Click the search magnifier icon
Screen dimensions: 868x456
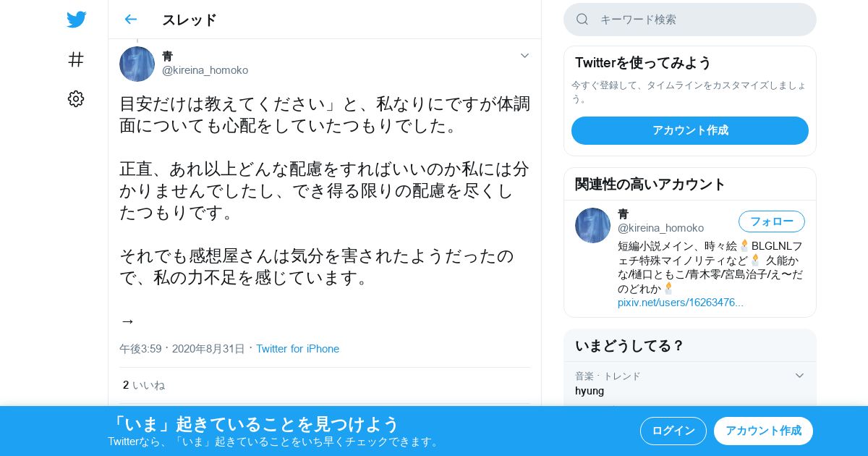click(582, 20)
